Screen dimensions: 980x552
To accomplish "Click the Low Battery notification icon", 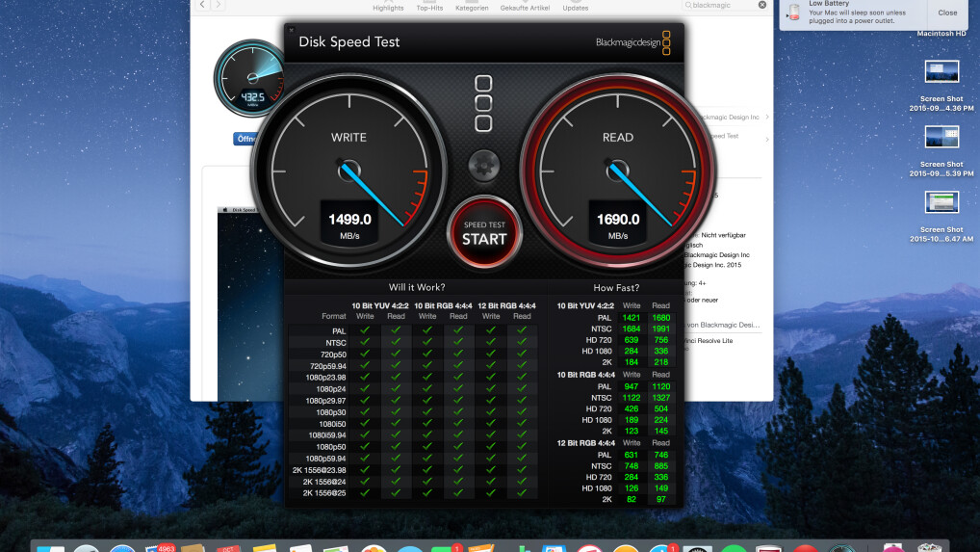I will [x=794, y=12].
